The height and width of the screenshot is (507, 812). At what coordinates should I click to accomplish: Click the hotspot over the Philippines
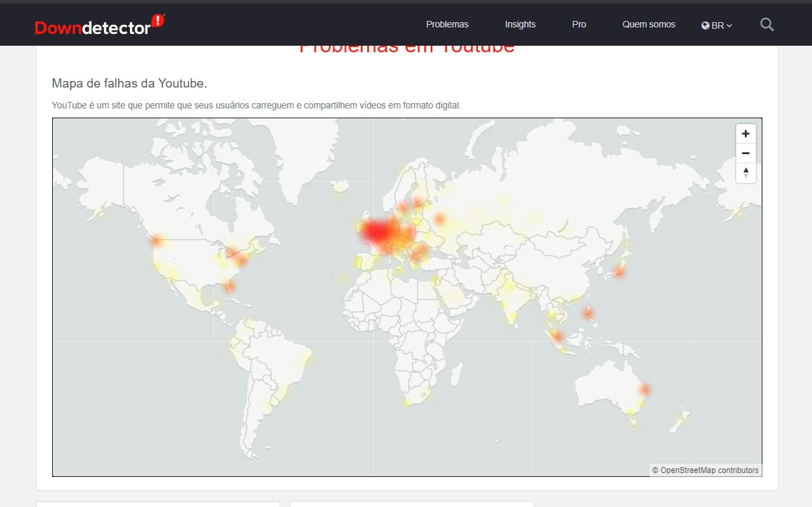point(589,314)
